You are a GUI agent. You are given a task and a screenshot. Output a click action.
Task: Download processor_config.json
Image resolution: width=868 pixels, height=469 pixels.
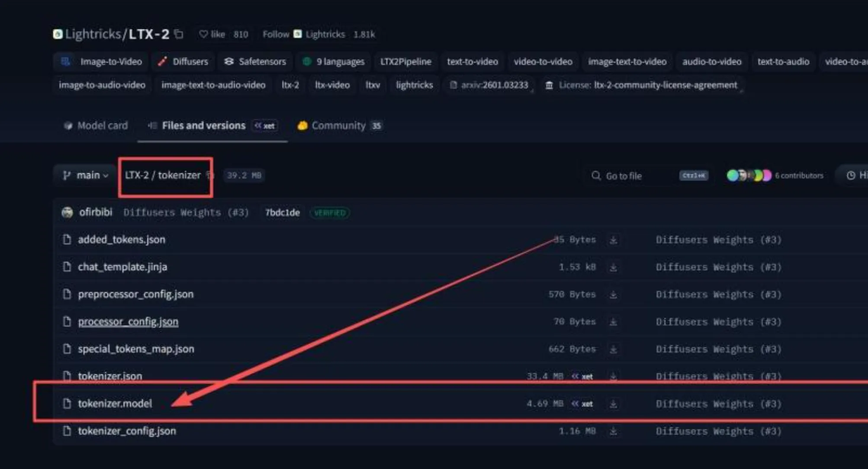(613, 322)
